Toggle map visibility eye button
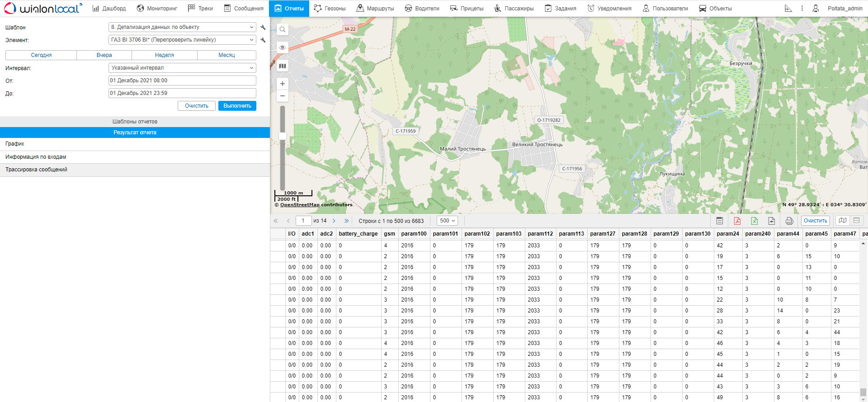 click(283, 47)
